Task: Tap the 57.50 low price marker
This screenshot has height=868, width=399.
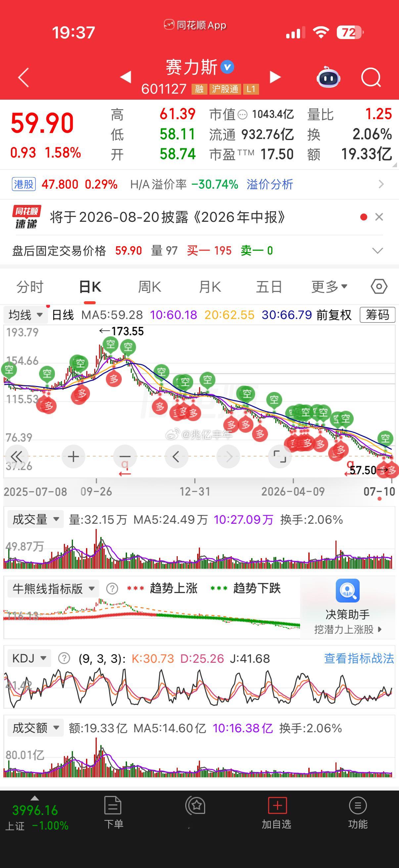Action: tap(369, 470)
